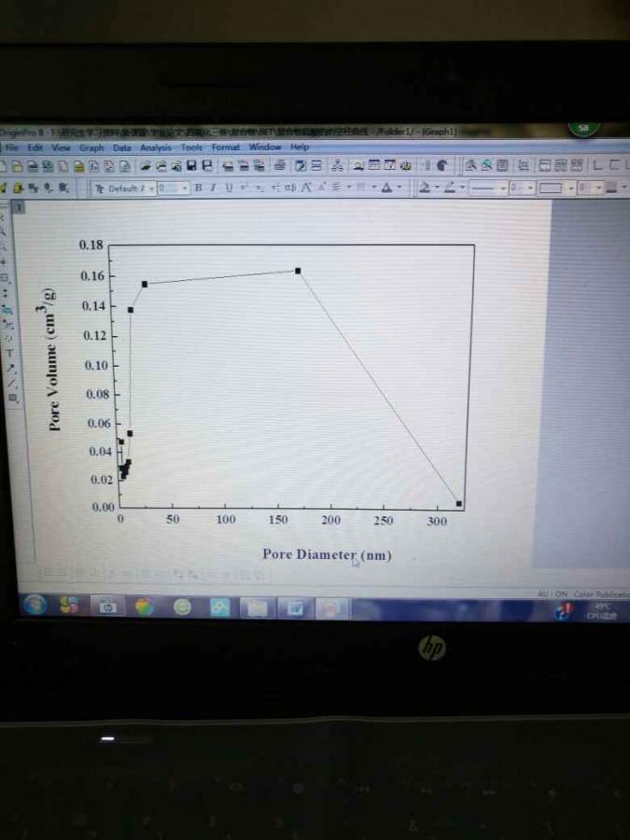Insert Greek symbols with the αβ button
Image resolution: width=630 pixels, height=840 pixels.
(x=290, y=188)
